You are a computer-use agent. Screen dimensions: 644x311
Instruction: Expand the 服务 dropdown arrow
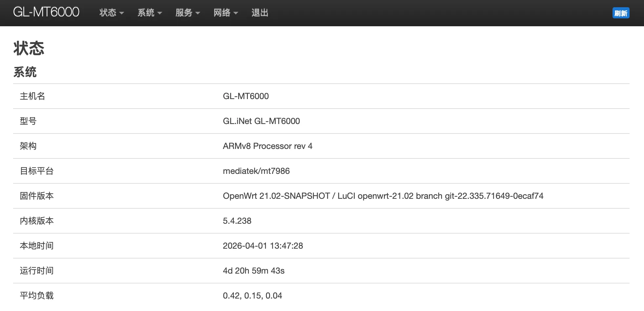point(198,13)
